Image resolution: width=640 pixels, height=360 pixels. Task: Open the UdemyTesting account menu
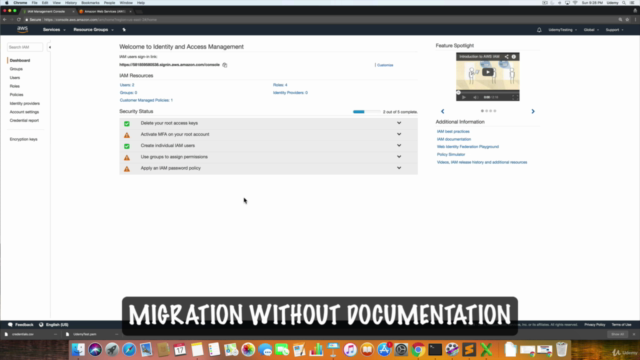pyautogui.click(x=562, y=30)
